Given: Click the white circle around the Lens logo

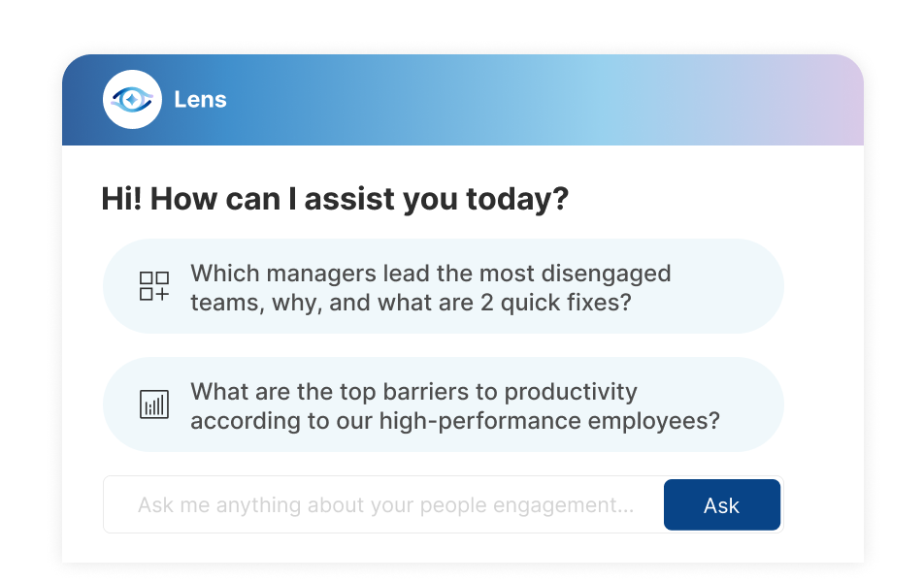Looking at the screenshot, I should (x=132, y=100).
